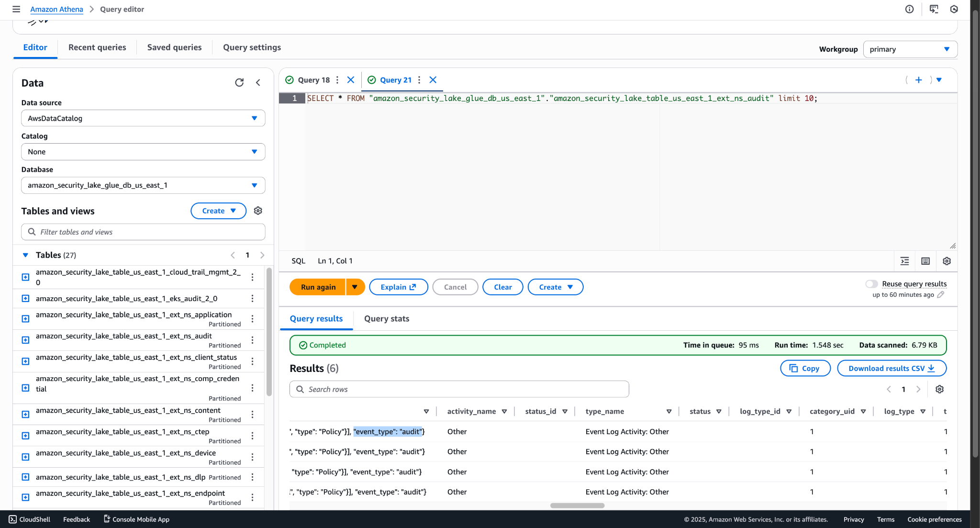Viewport: 980px width, 528px height.
Task: Open actions menu for ext_ns_ctep table
Action: [x=252, y=436]
